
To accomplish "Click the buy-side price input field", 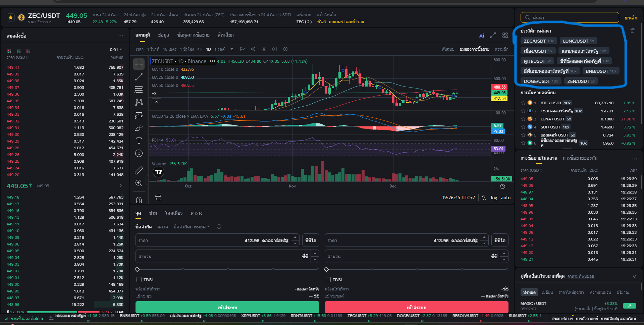I will pyautogui.click(x=213, y=240).
